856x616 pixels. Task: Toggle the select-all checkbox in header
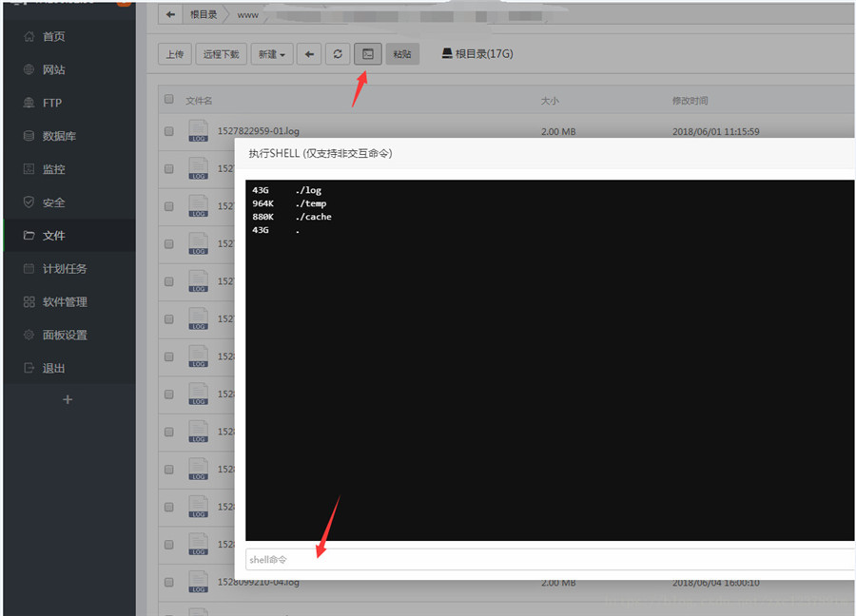[169, 99]
